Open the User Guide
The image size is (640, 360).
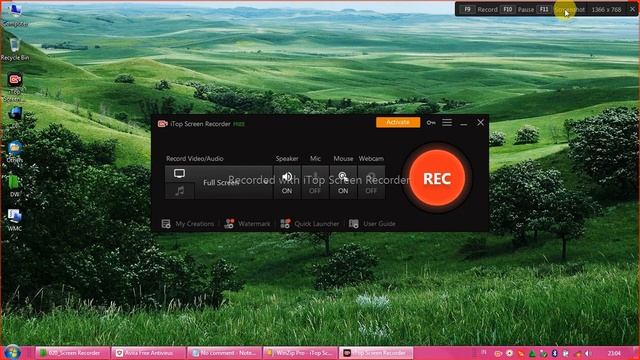click(372, 224)
